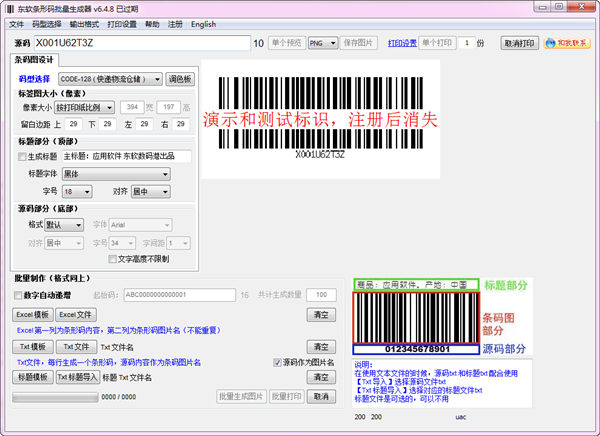This screenshot has width=600, height=436.
Task: Open the 打印设置 menu
Action: point(122,24)
